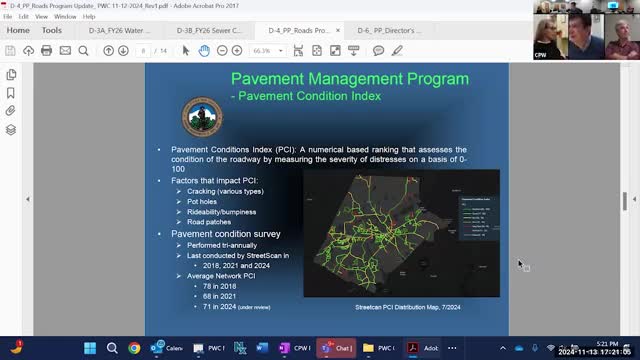Expand the left navigation pane arrow
The width and height of the screenshot is (640, 360).
pyautogui.click(x=28, y=200)
